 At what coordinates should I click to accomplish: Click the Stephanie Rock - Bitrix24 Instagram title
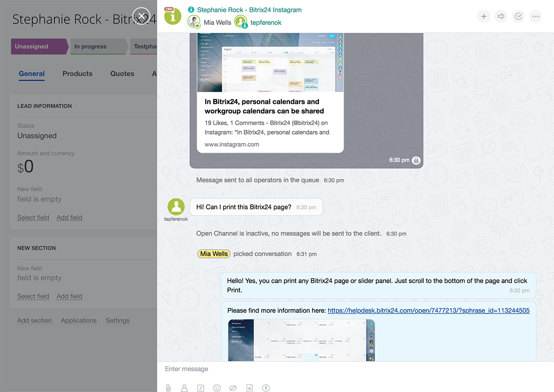click(249, 10)
